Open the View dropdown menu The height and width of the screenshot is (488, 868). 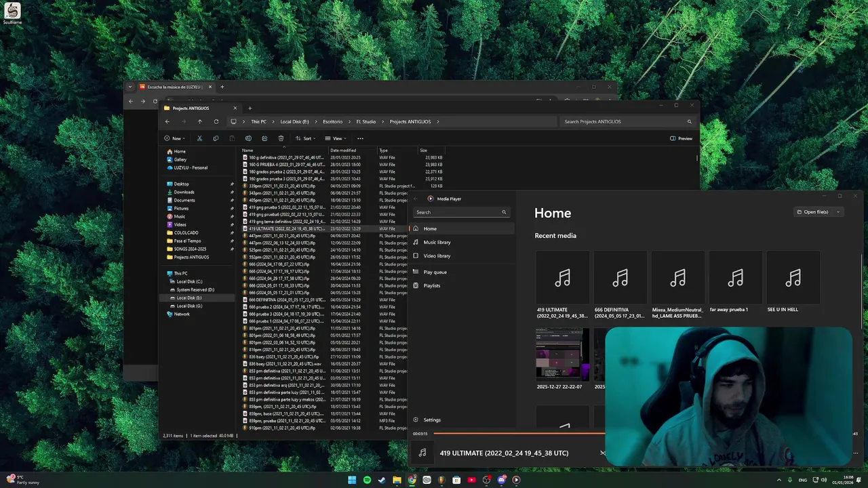pyautogui.click(x=336, y=138)
